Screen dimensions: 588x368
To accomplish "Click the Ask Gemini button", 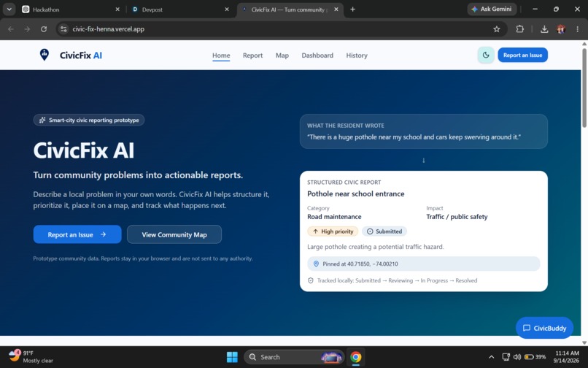I will click(x=491, y=9).
